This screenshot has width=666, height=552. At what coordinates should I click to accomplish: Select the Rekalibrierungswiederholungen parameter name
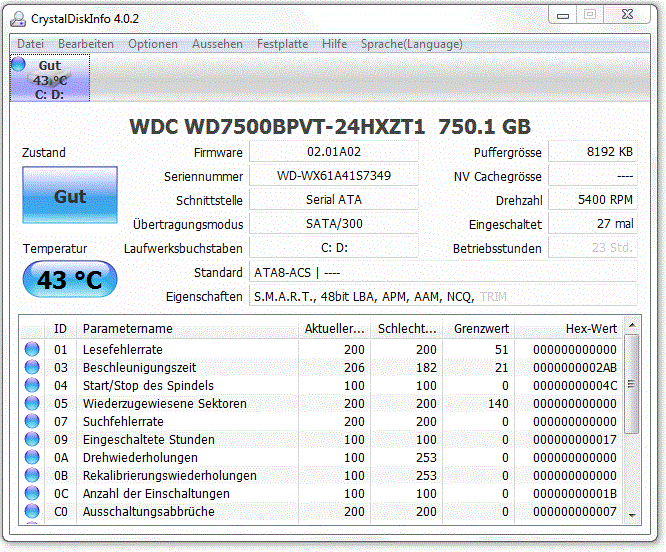click(x=169, y=476)
